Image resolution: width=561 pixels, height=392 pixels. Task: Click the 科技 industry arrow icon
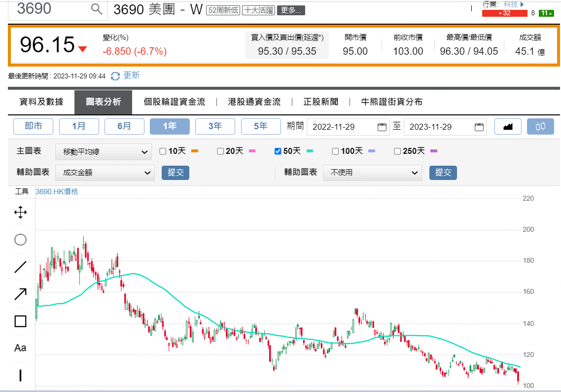click(522, 4)
